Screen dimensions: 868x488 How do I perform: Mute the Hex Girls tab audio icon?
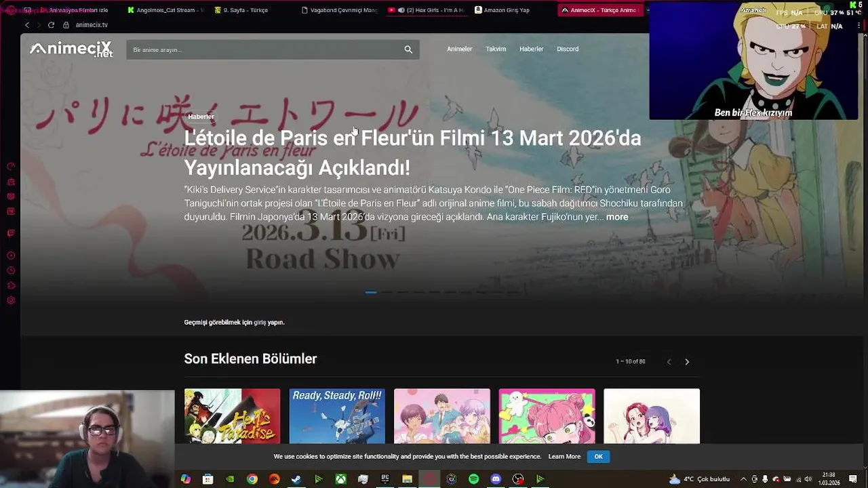pyautogui.click(x=401, y=10)
